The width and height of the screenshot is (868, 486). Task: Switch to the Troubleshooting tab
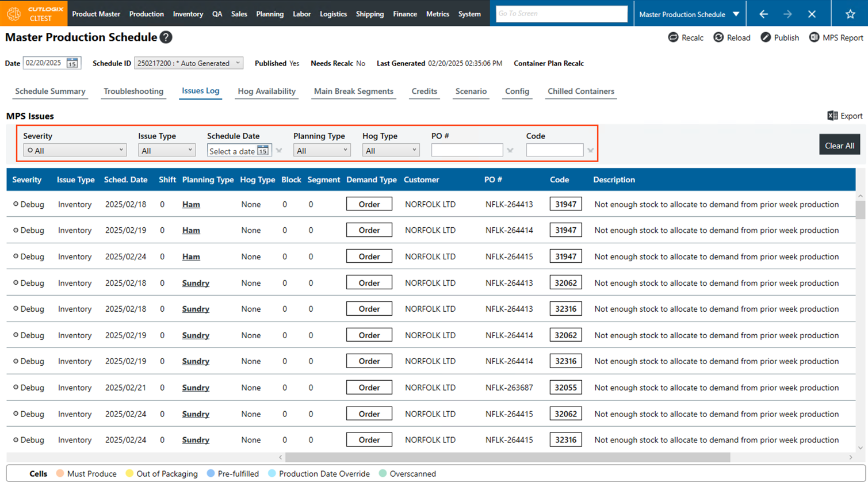[133, 91]
